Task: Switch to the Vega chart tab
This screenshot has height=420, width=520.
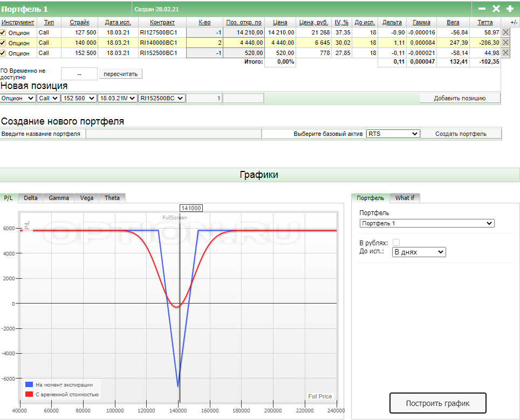Action: 86,198
